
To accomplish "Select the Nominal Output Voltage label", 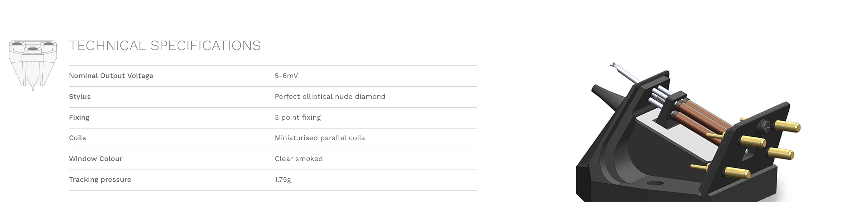I will pos(111,76).
